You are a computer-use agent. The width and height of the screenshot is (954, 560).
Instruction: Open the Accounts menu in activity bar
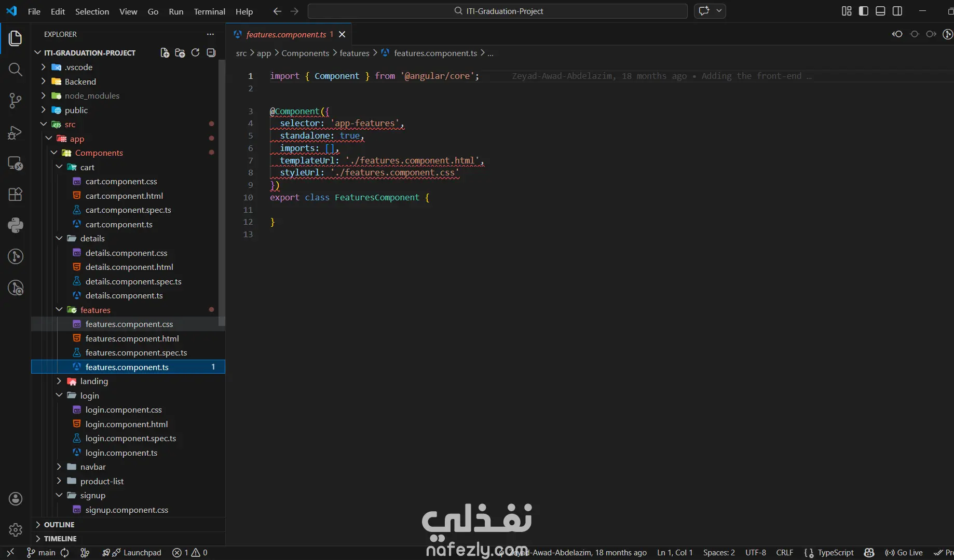tap(16, 499)
